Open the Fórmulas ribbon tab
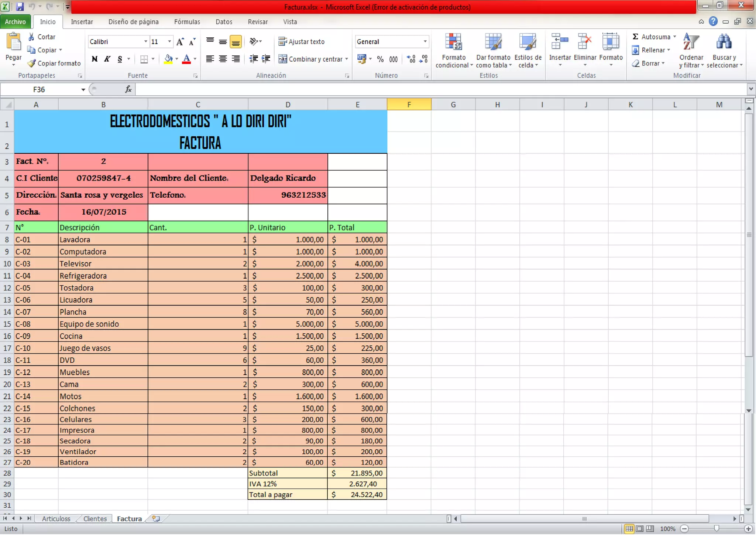Viewport: 756px width, 535px height. click(187, 22)
